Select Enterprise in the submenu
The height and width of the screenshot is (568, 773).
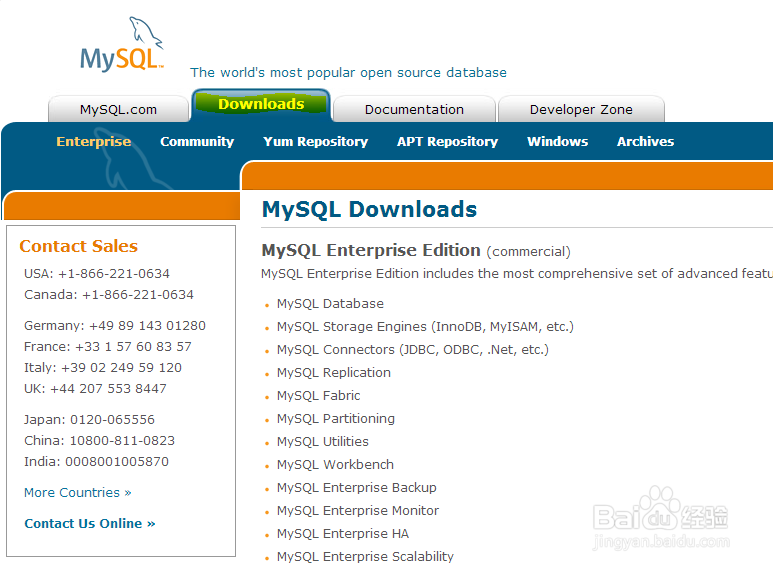[94, 142]
